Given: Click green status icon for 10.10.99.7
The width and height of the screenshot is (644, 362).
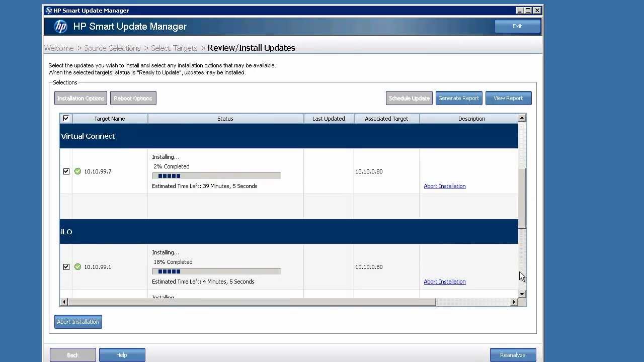Looking at the screenshot, I should (77, 171).
